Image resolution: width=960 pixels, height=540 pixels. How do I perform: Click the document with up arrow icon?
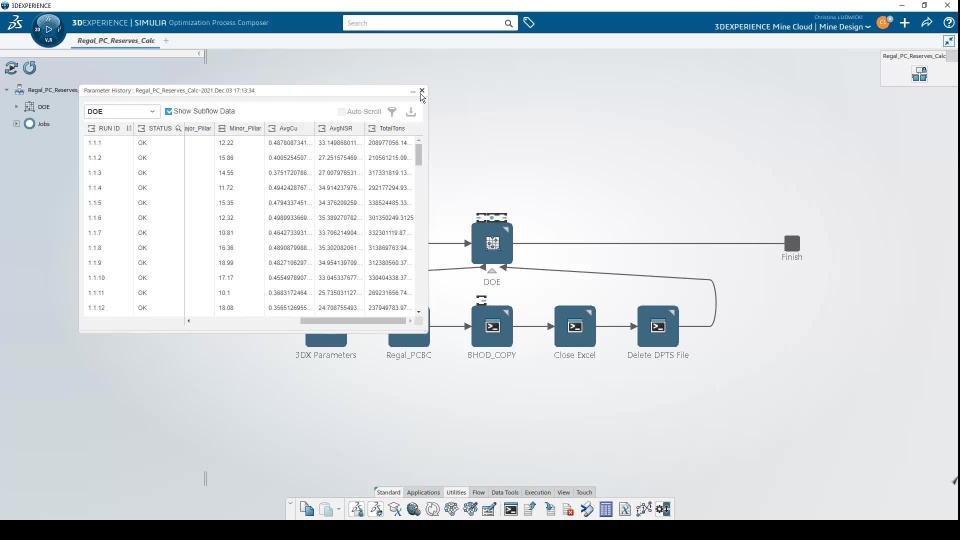coord(530,509)
